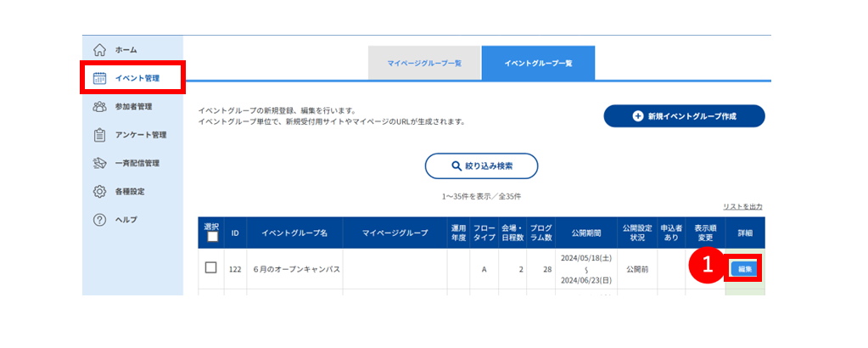
Task: Click the ヘルプ question mark icon
Action: click(99, 220)
